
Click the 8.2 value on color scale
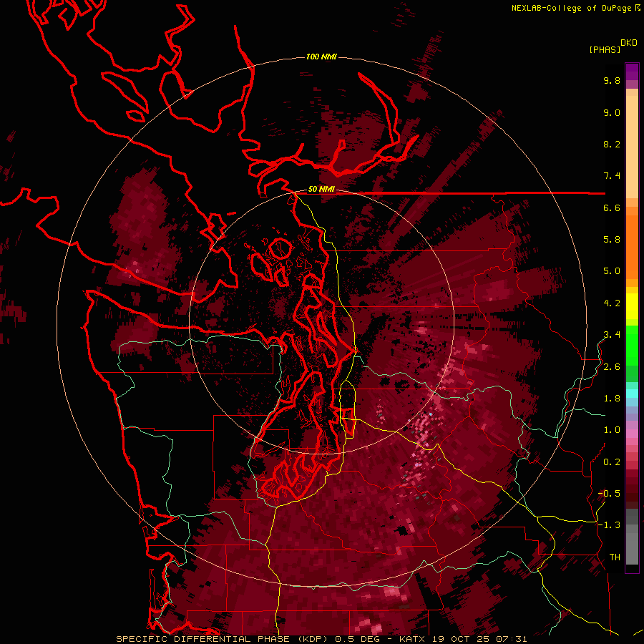(x=612, y=144)
